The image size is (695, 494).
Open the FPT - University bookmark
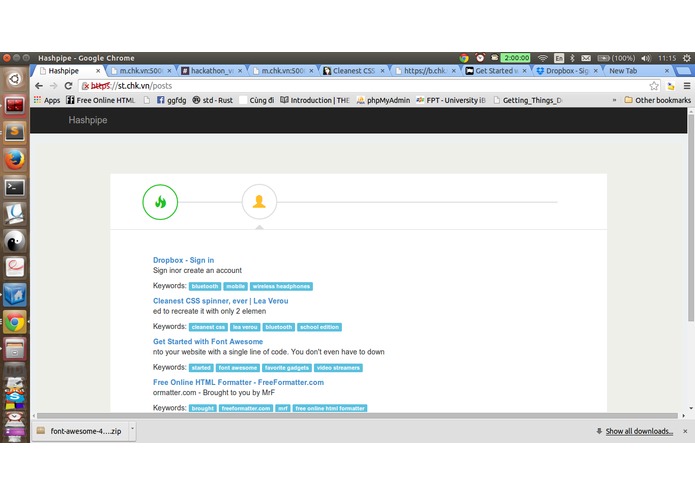451,100
